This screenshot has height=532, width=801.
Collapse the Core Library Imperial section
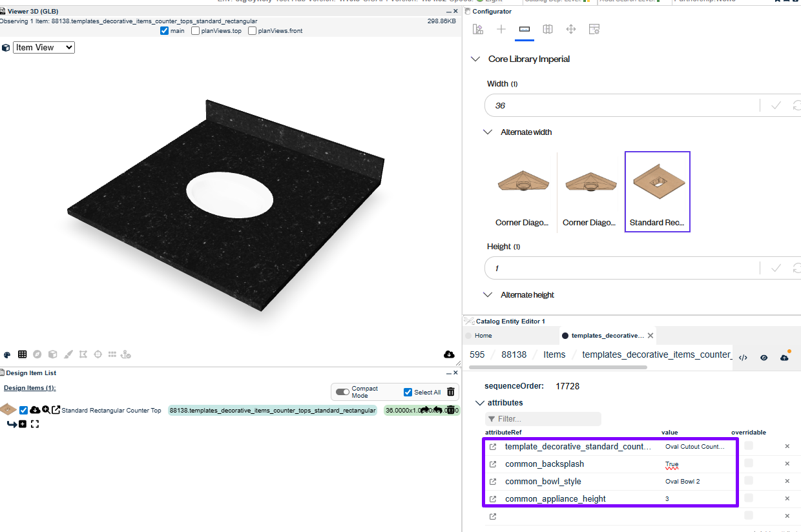475,59
